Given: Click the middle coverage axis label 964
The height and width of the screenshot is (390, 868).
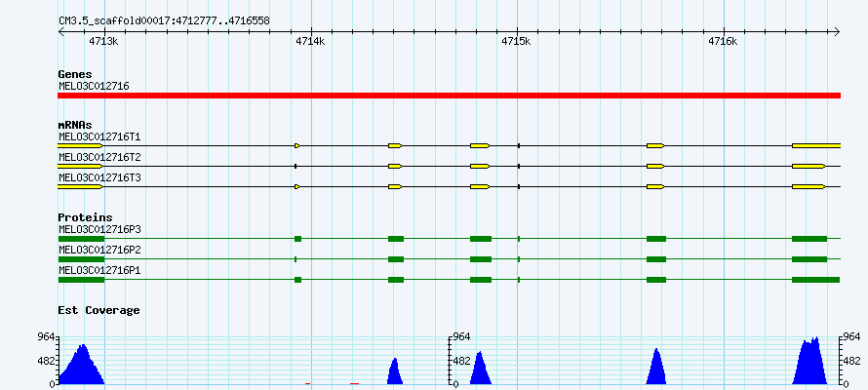Looking at the screenshot, I should coord(461,336).
